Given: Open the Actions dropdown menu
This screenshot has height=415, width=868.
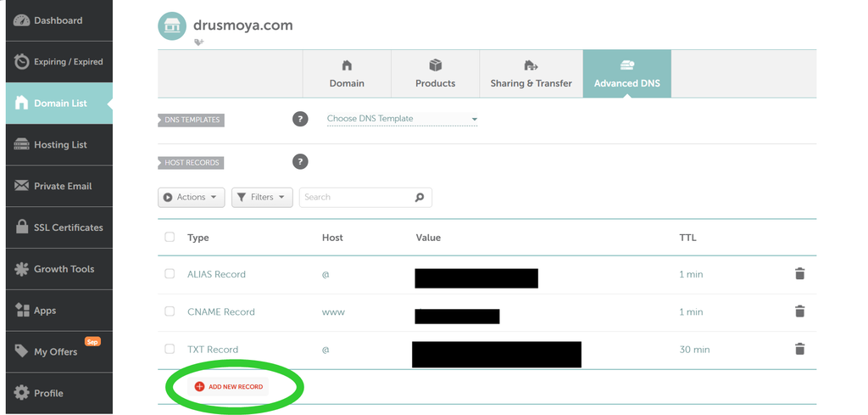Looking at the screenshot, I should click(x=191, y=197).
